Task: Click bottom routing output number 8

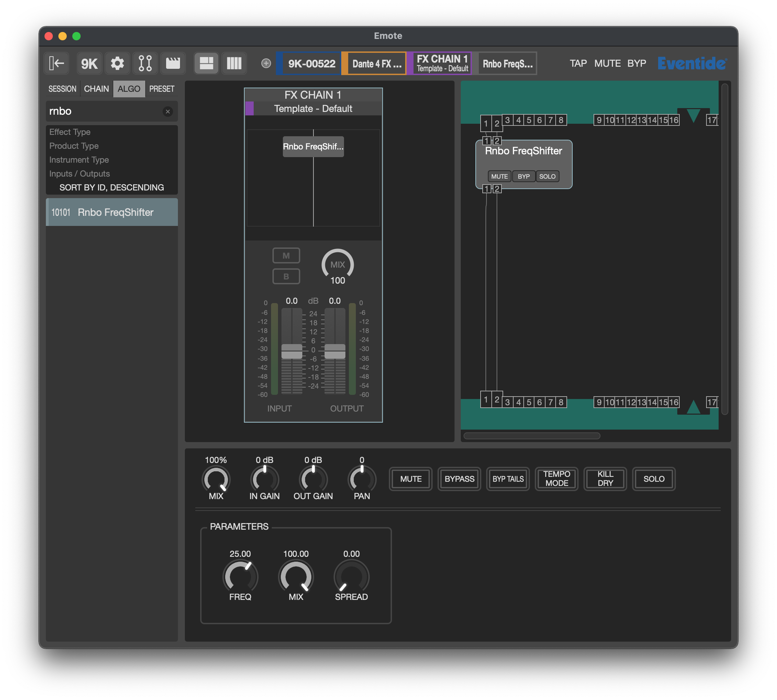Action: click(561, 402)
